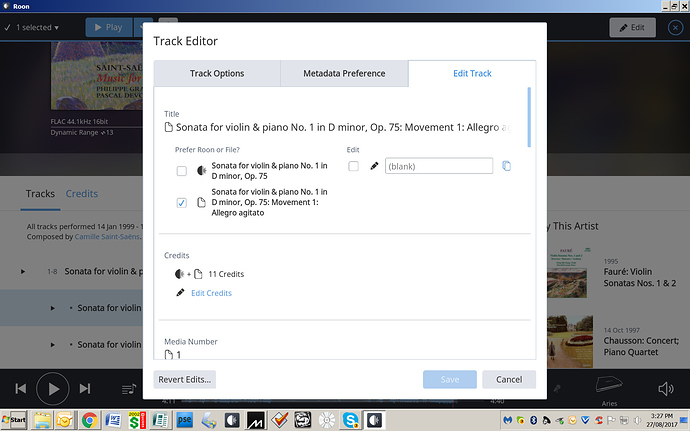Screen dimensions: 690x431
Task: Click the microphone icon in the footer
Action: [557, 388]
